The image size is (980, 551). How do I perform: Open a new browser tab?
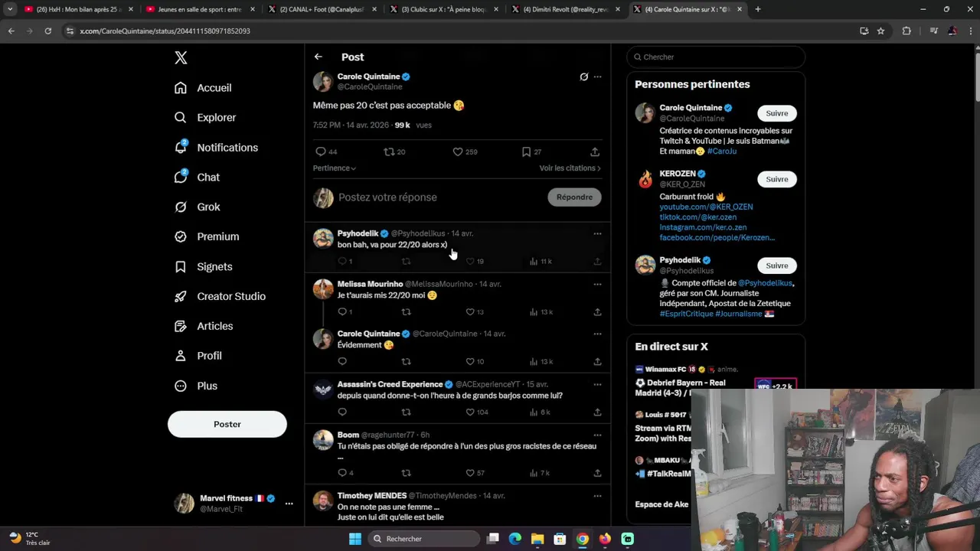[758, 9]
